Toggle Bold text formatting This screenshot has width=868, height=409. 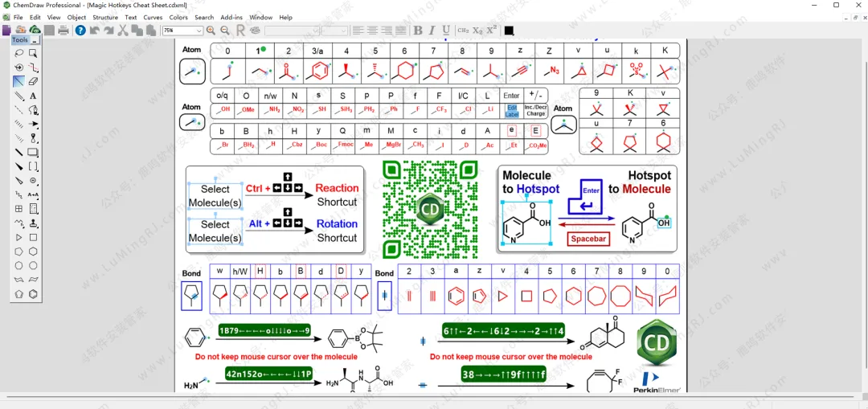coord(418,31)
